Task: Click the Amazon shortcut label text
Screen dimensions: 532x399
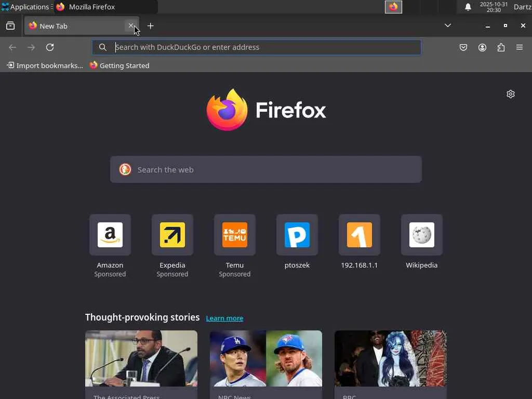Action: coord(110,265)
